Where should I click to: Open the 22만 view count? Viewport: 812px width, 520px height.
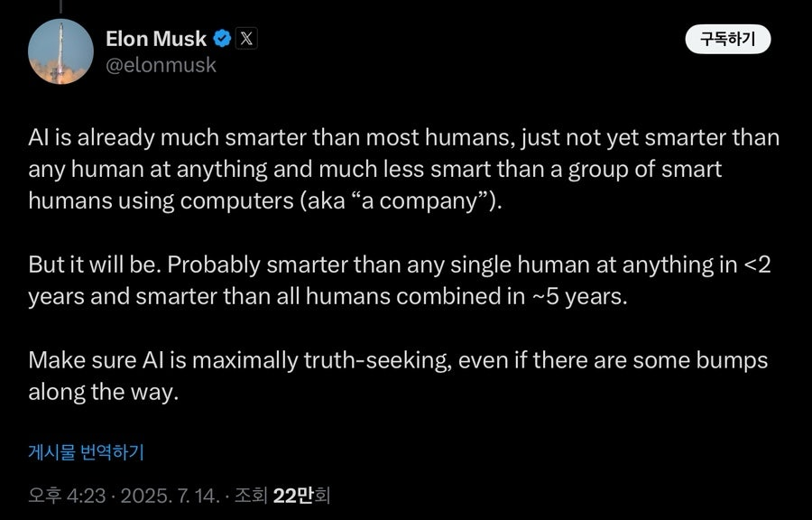point(293,496)
